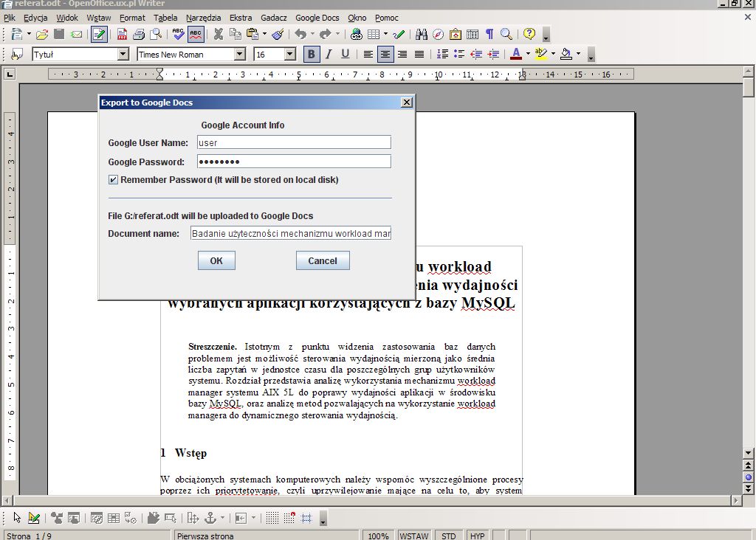Open the Edycja menu

pos(35,18)
